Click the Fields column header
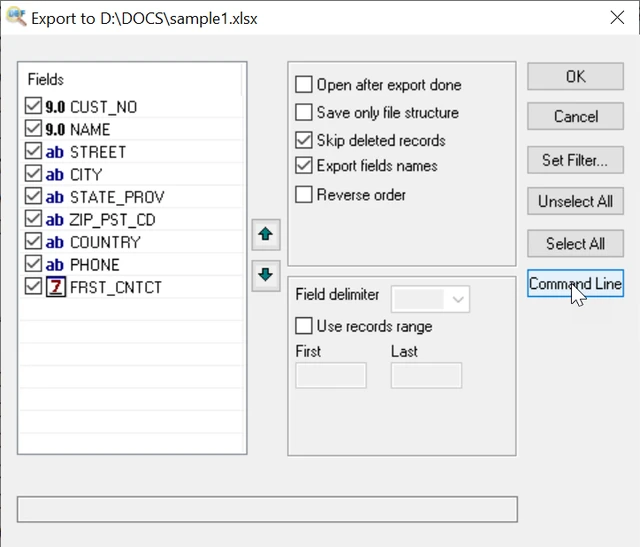640x547 pixels. [131, 79]
